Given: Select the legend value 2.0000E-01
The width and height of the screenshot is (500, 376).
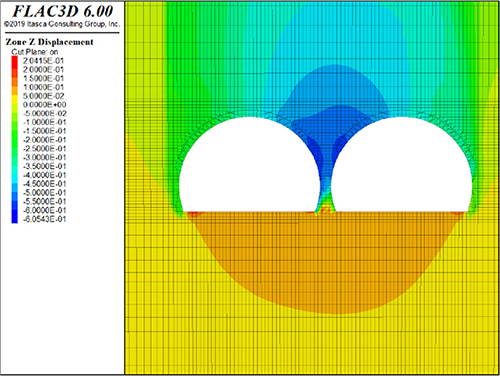Looking at the screenshot, I should tap(43, 69).
